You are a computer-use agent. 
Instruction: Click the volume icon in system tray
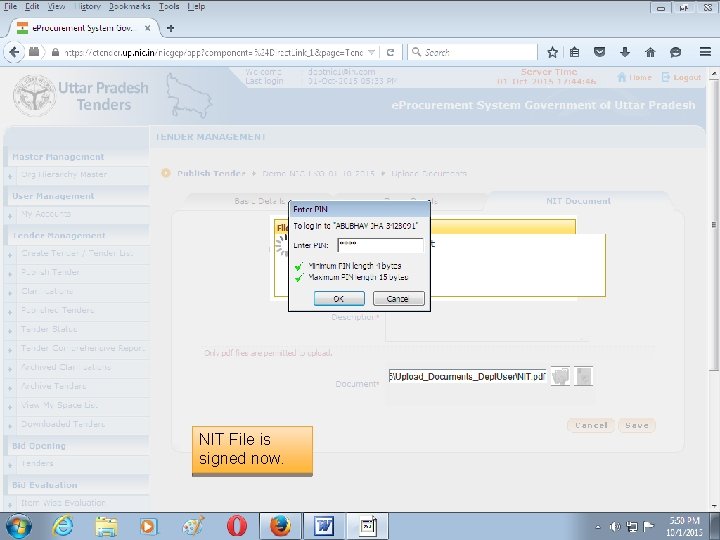pos(614,527)
